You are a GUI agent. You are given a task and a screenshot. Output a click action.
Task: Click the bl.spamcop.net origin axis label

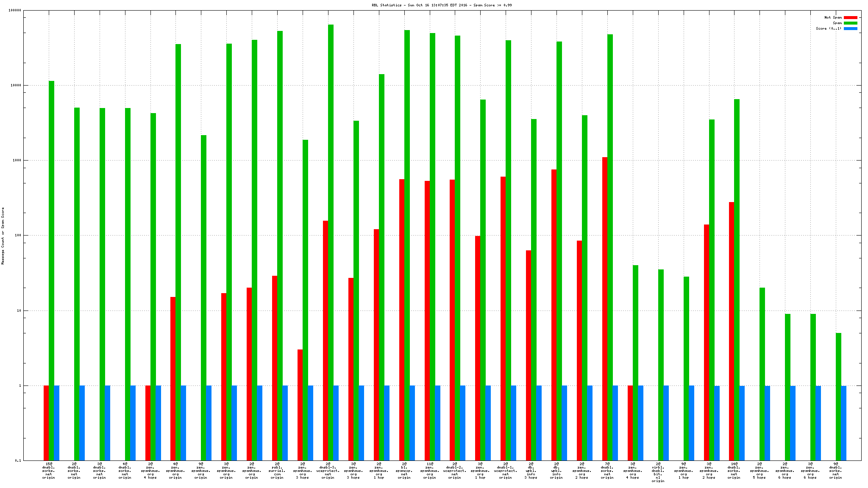[404, 471]
